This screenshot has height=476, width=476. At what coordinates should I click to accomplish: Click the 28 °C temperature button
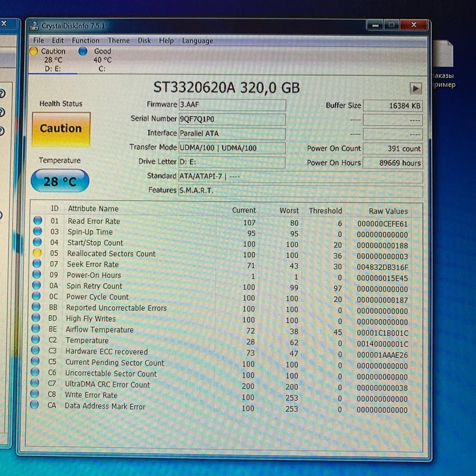pos(60,181)
